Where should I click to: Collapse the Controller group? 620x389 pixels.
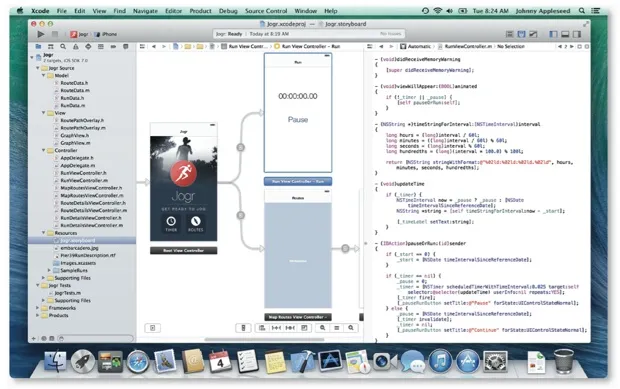[x=43, y=151]
